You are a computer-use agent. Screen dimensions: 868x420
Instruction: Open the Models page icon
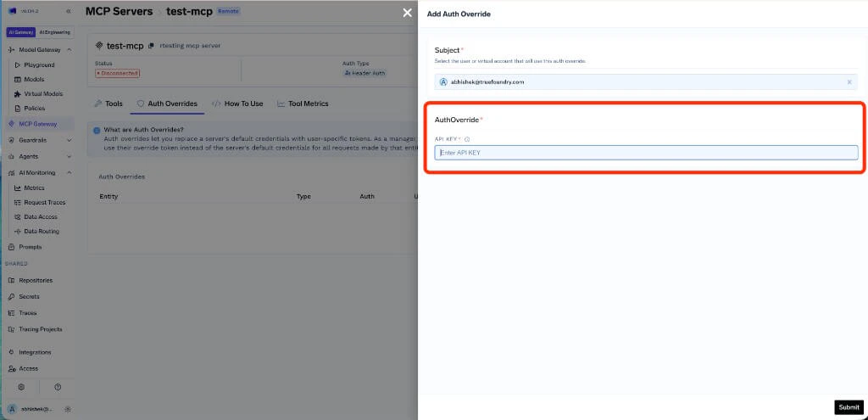[18, 79]
